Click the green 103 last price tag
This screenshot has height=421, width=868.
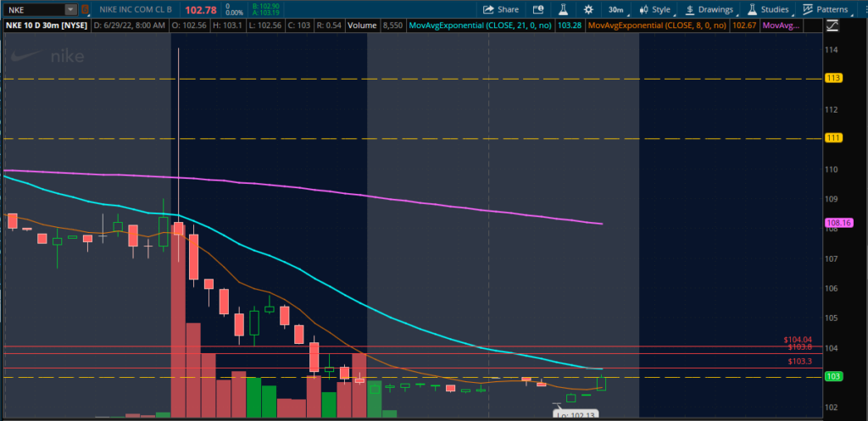point(833,377)
